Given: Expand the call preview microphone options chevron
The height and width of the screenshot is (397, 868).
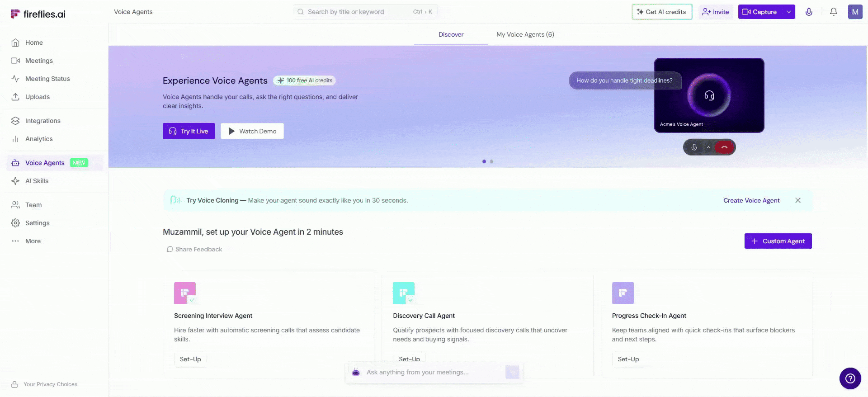Looking at the screenshot, I should 708,147.
